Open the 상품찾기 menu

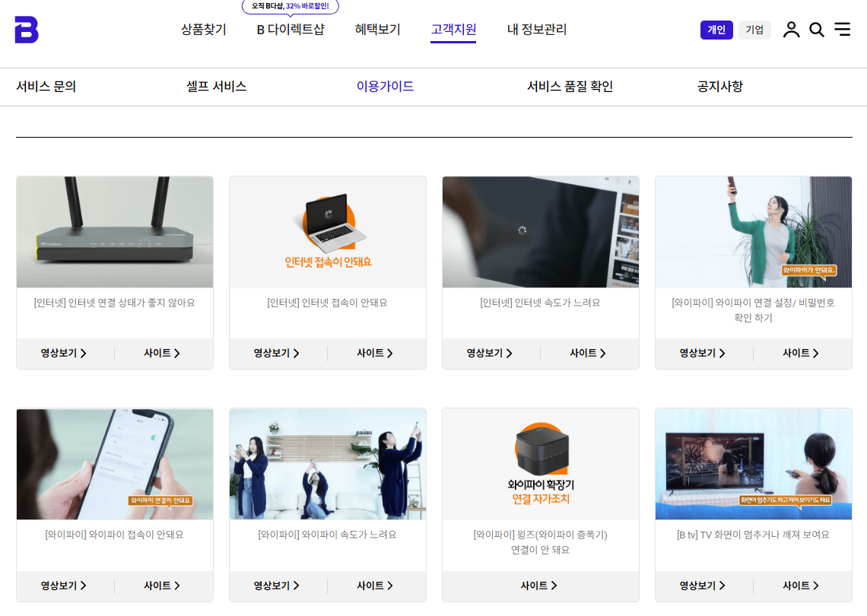(x=202, y=30)
